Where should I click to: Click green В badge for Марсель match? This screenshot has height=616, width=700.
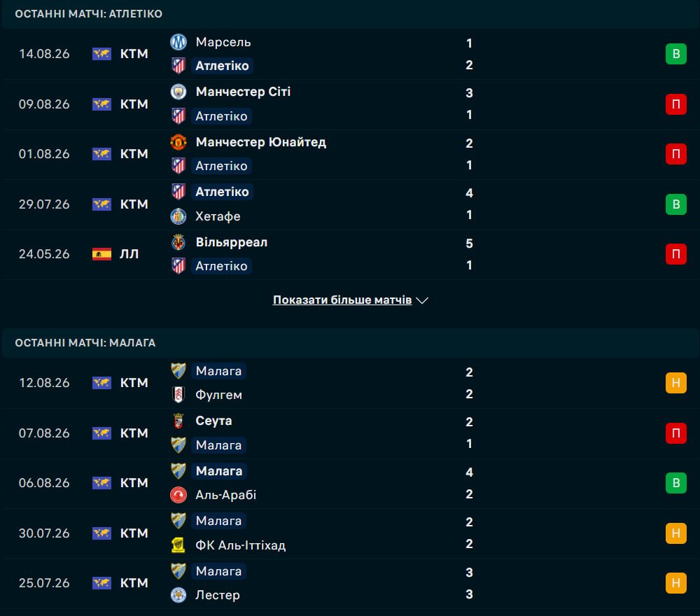point(676,54)
